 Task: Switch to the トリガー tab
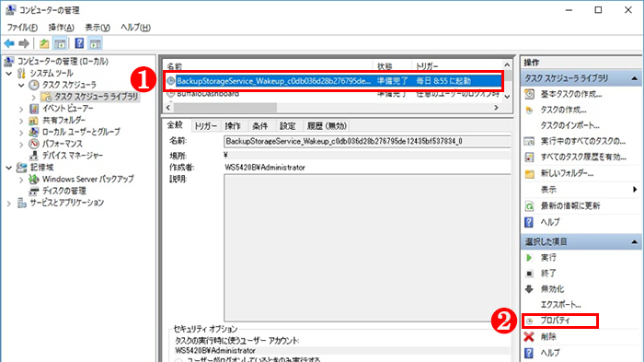205,126
